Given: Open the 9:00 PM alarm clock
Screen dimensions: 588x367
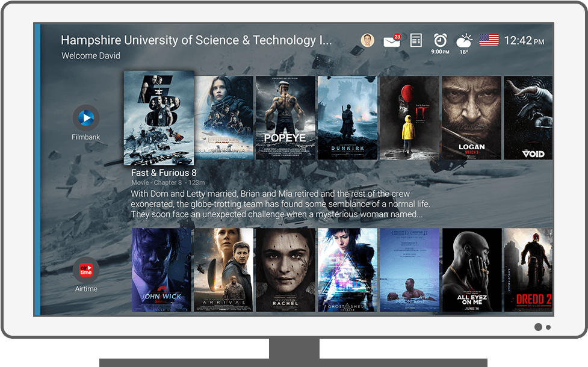Looking at the screenshot, I should [x=441, y=43].
